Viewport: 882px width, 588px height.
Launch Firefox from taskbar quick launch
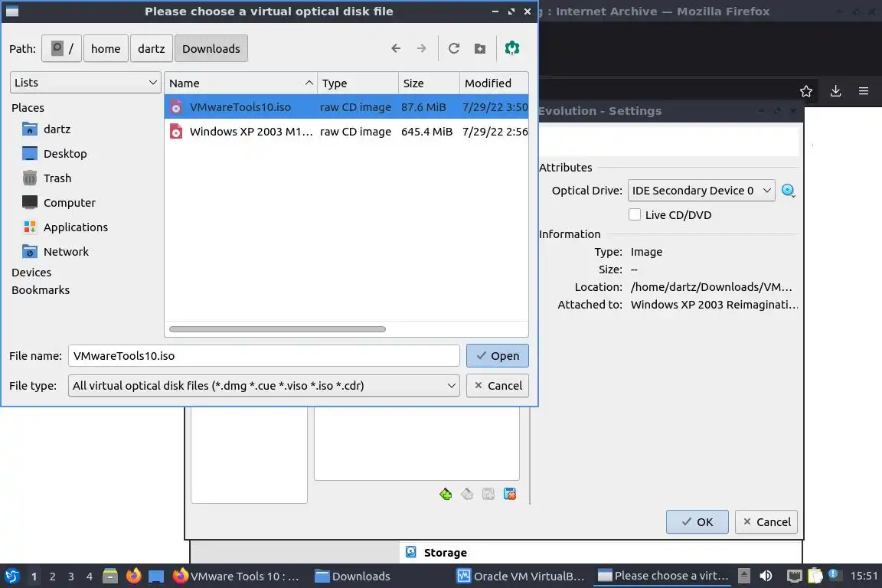pos(133,576)
